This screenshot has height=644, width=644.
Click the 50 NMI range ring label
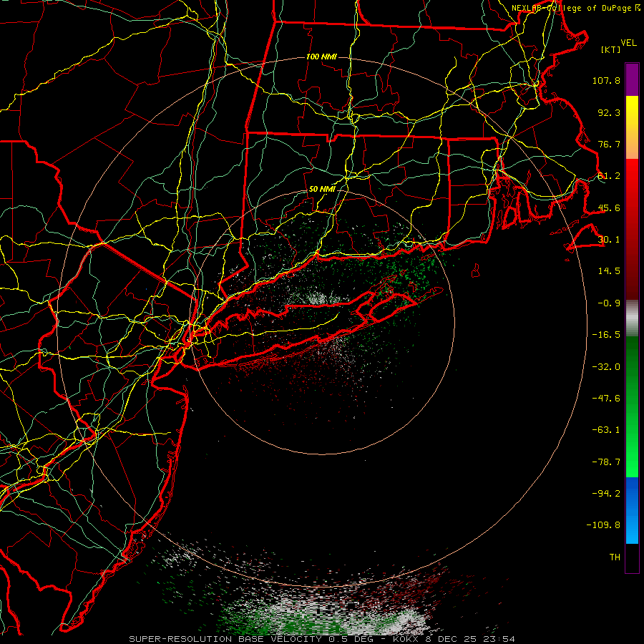pyautogui.click(x=322, y=190)
